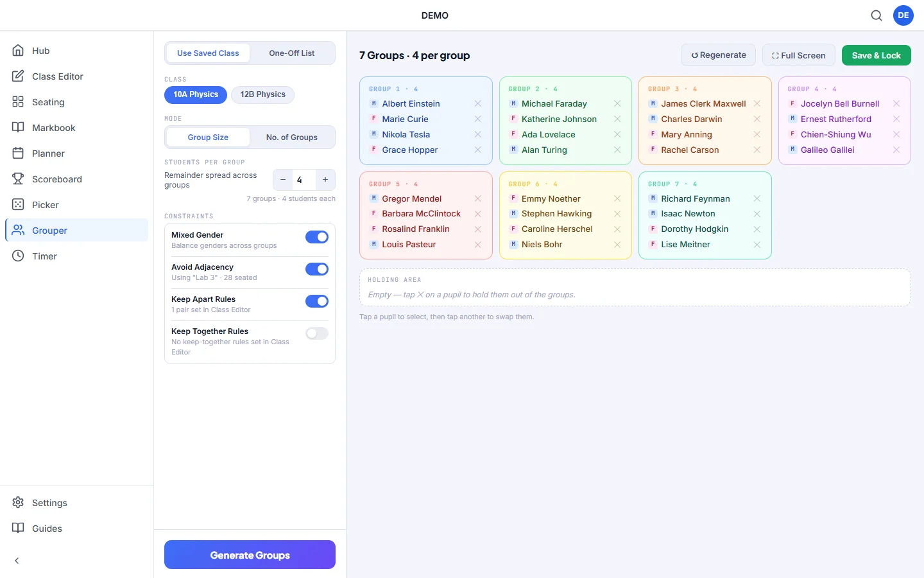Toggle Avoid Adjacency constraint
Viewport: 924px width, 578px height.
(x=317, y=269)
